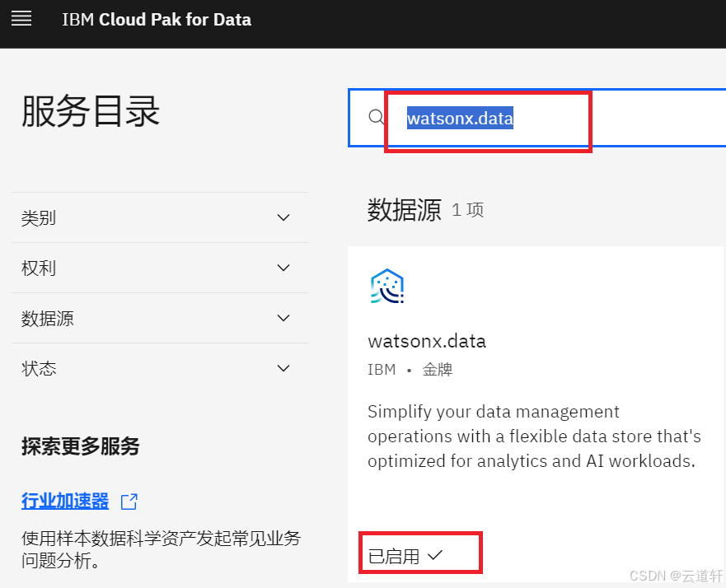
Task: Open the hamburger navigation menu
Action: [21, 18]
